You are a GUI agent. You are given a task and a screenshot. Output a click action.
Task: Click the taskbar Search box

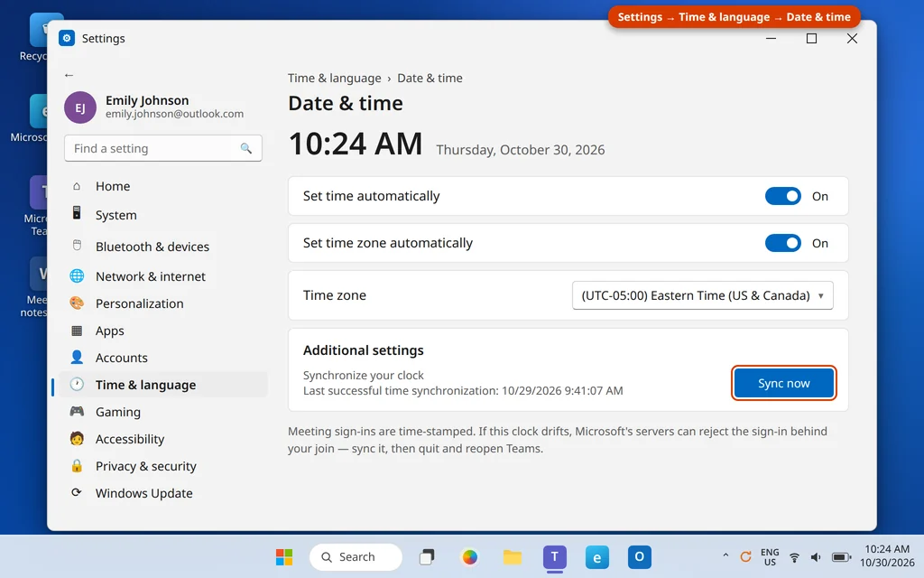[x=356, y=556]
